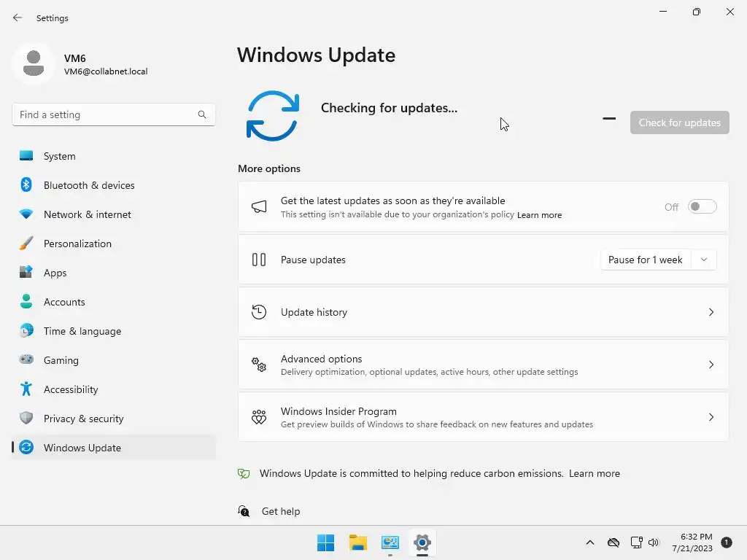Click the network display tray icon
The image size is (747, 560).
(636, 542)
